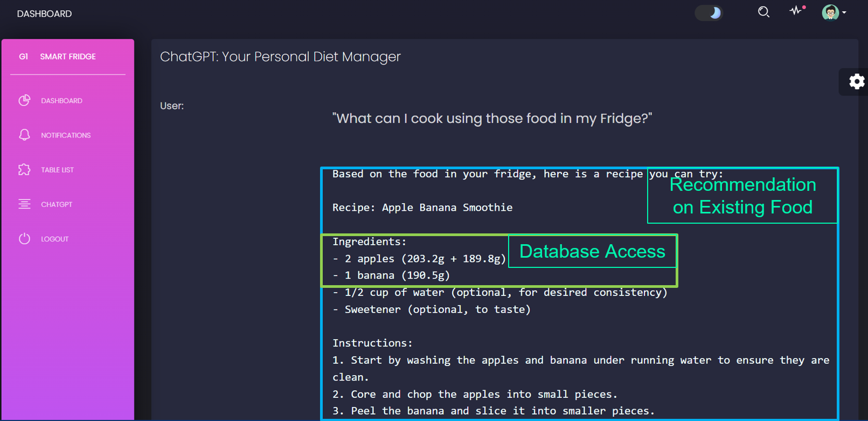Click the G1 logo abbreviation in sidebar
868x421 pixels.
(23, 57)
